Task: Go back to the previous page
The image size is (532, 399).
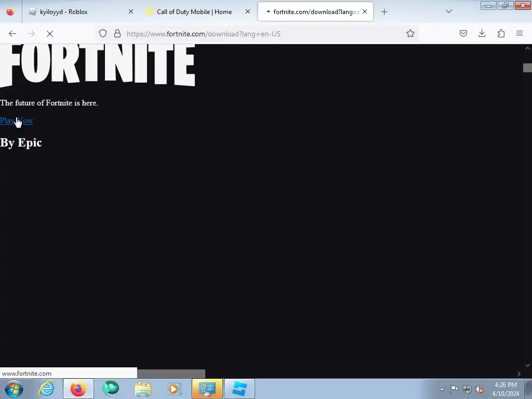Action: click(x=12, y=34)
